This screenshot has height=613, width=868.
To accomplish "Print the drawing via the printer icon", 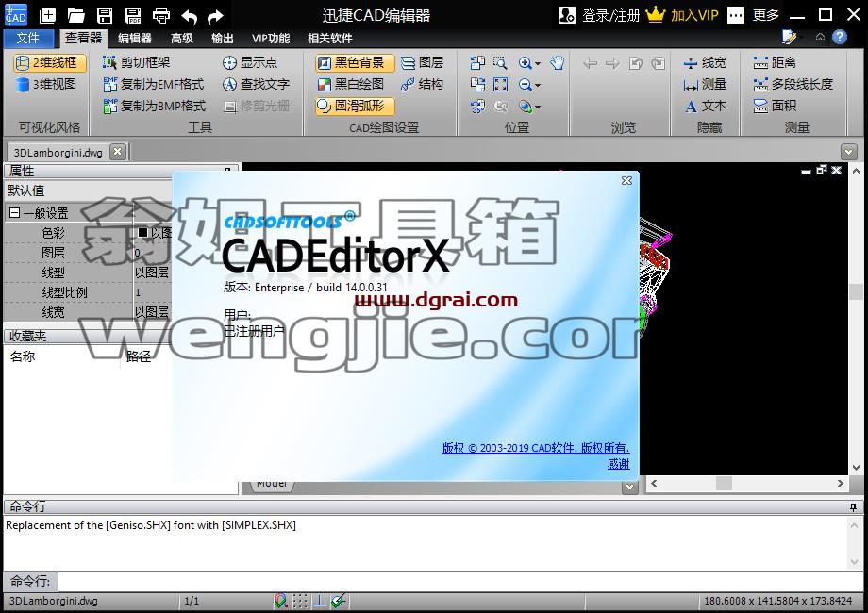I will coord(161,15).
